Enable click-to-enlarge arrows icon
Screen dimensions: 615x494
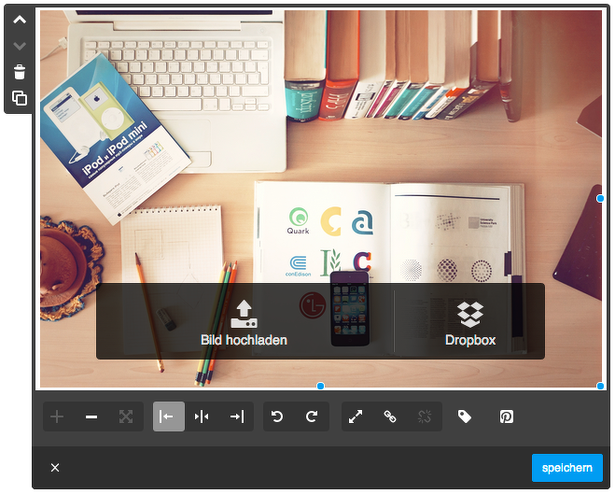click(355, 417)
